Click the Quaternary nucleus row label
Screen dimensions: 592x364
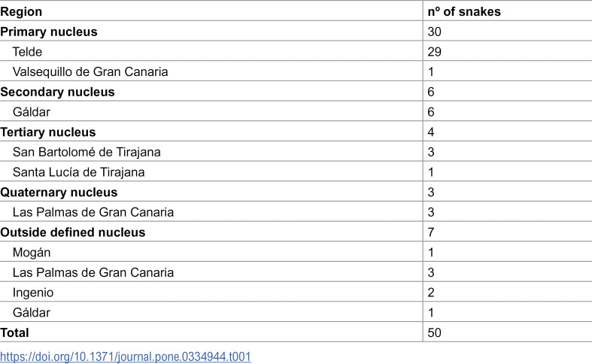tap(59, 193)
